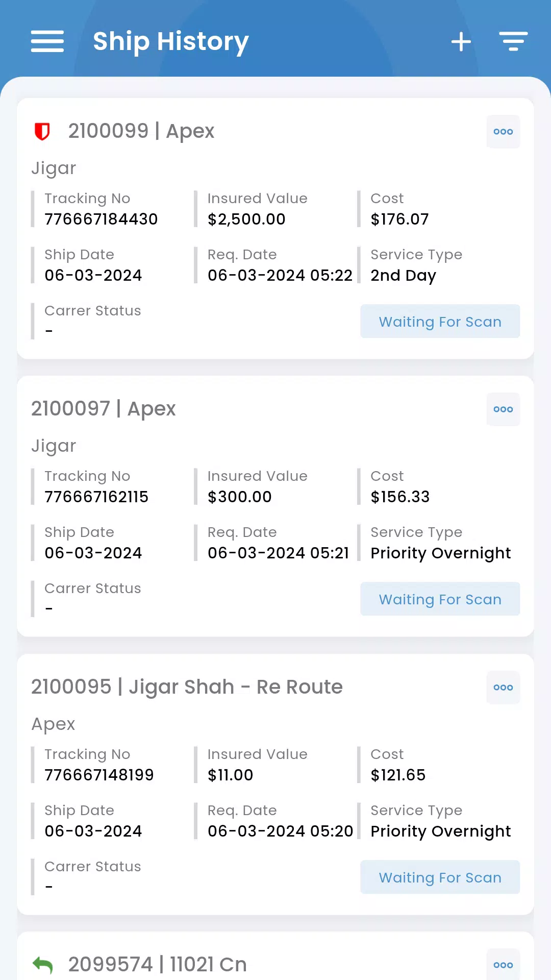Tap Waiting For Scan on shipment 2100095
Viewport: 551px width, 980px height.
coord(440,877)
